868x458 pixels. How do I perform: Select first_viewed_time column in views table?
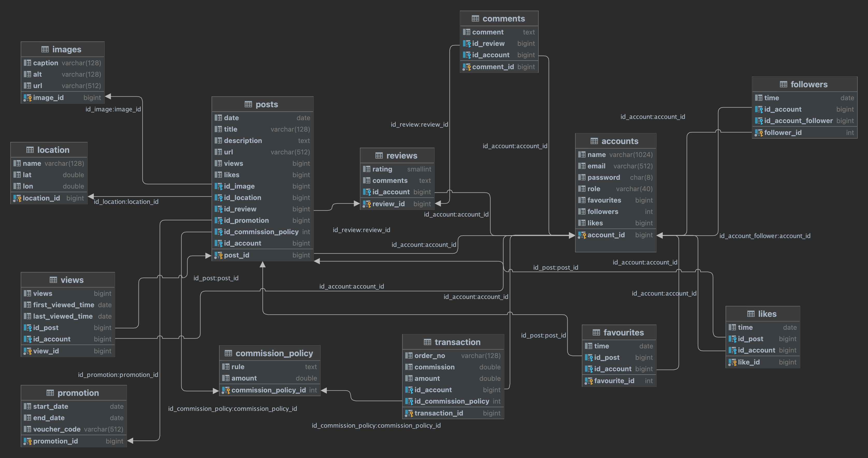63,305
